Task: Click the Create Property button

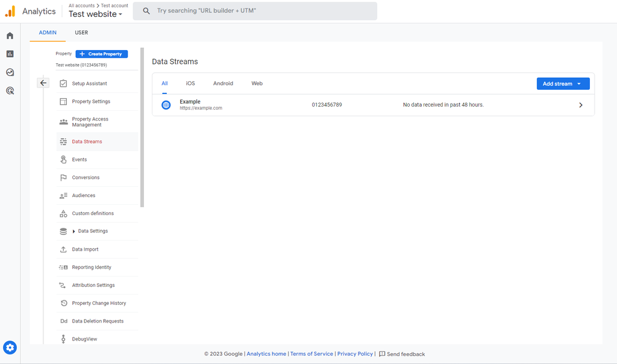Action: (x=101, y=54)
